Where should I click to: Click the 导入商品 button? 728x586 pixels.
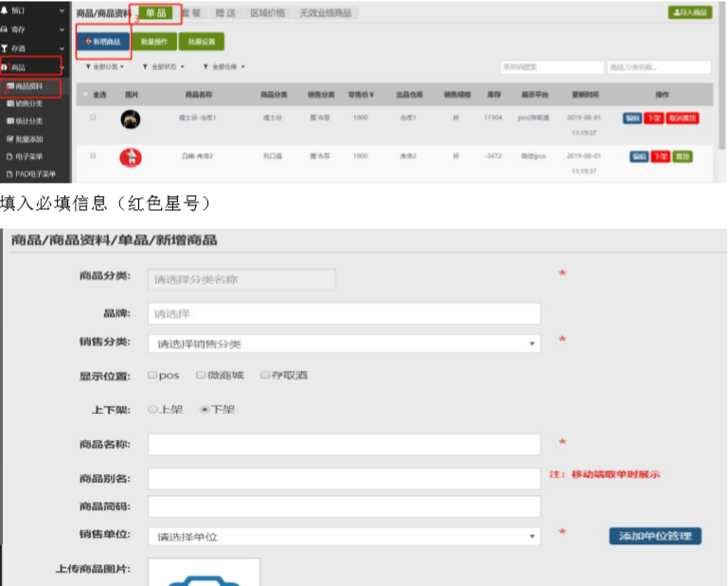pyautogui.click(x=690, y=12)
